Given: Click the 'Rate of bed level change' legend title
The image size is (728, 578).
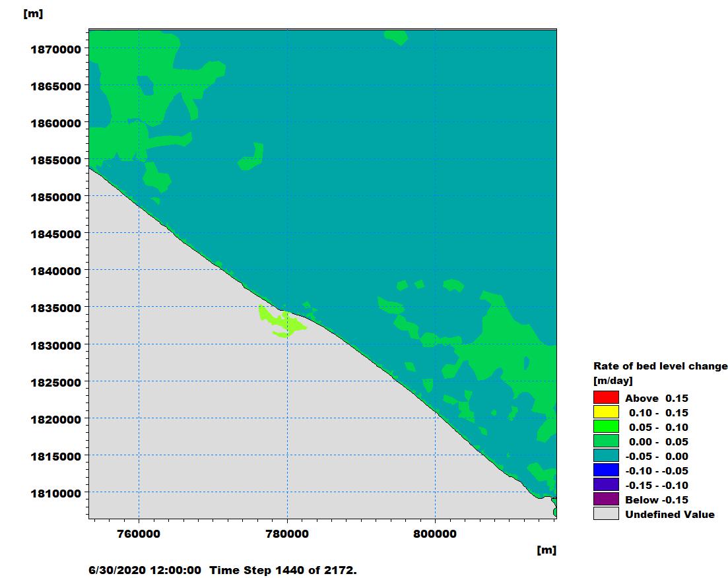Looking at the screenshot, I should click(x=660, y=366).
